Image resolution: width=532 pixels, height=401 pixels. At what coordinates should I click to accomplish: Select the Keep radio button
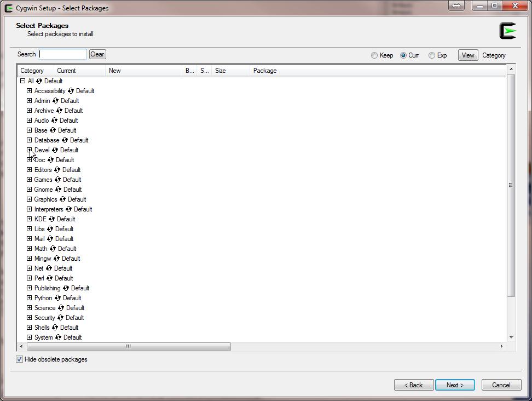click(x=374, y=55)
